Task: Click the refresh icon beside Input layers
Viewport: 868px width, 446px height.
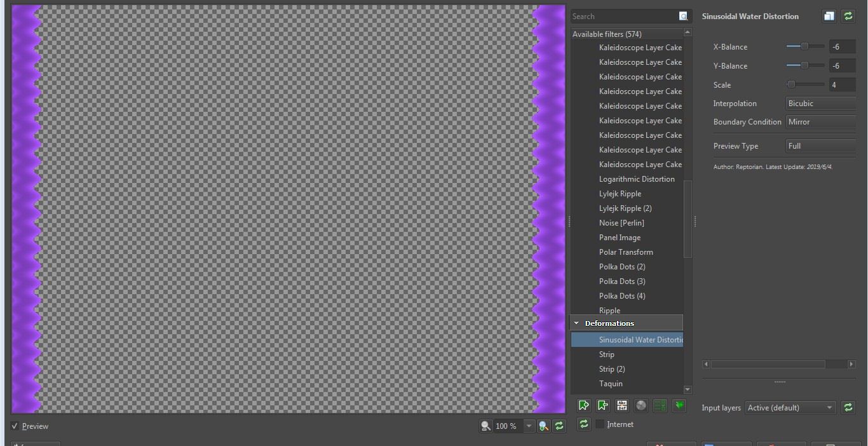Action: 848,408
